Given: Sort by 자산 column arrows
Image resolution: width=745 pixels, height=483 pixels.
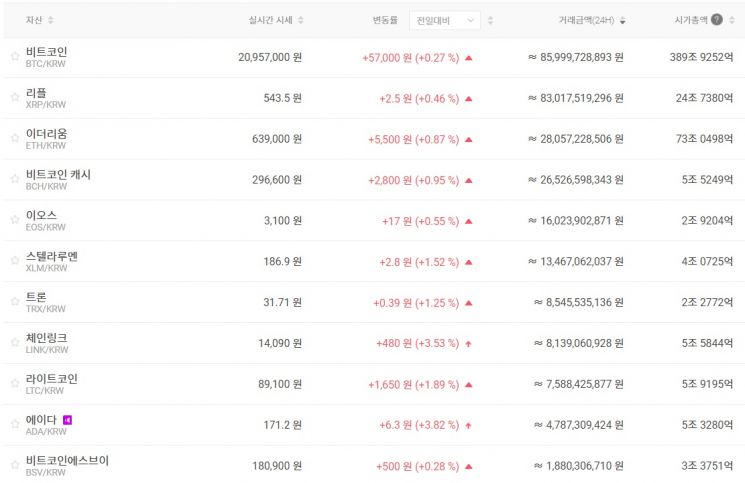Looking at the screenshot, I should pos(51,20).
